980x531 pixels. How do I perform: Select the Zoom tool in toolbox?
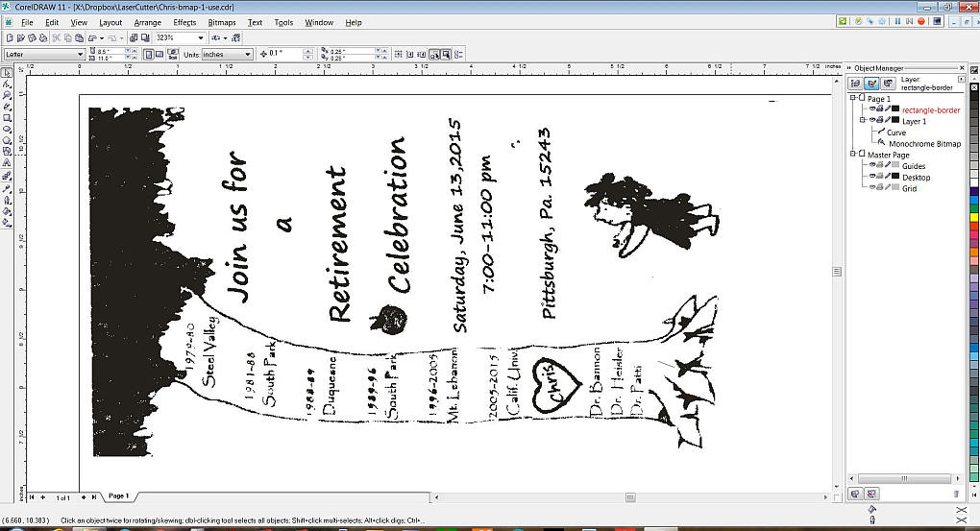pos(7,96)
